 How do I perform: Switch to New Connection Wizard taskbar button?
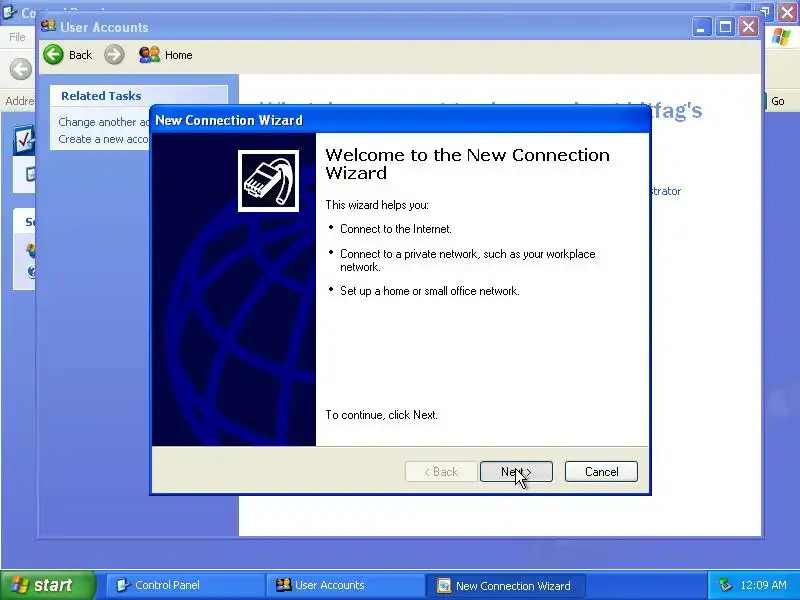505,585
